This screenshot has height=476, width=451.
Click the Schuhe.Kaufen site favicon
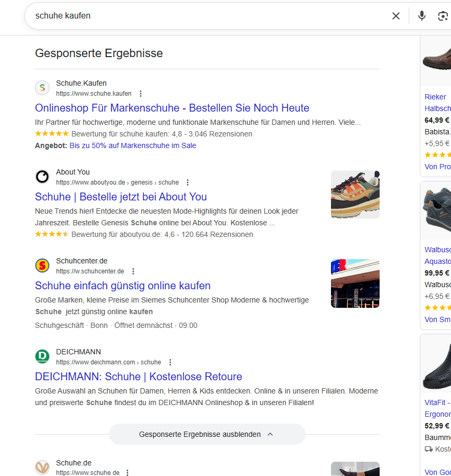(x=42, y=87)
